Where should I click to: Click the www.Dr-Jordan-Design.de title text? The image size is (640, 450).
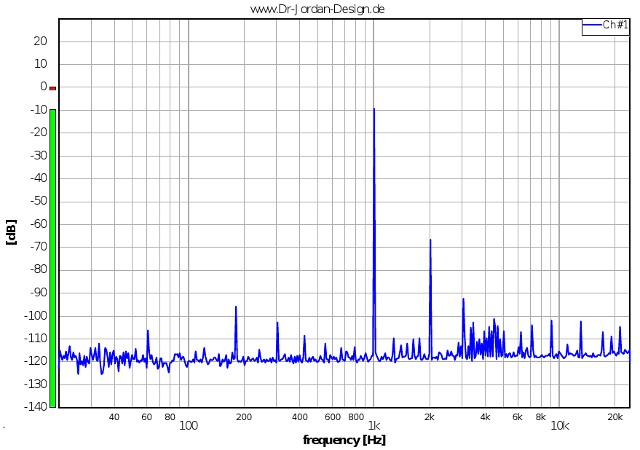[317, 9]
